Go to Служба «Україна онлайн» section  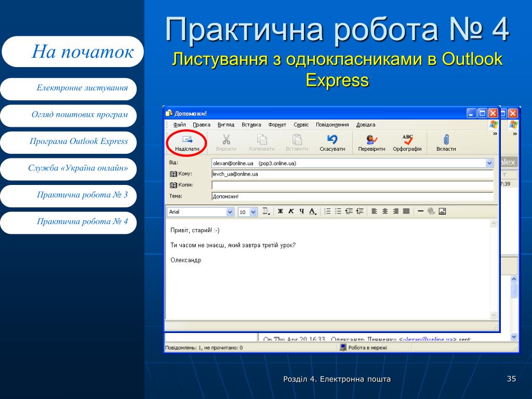[x=69, y=169]
